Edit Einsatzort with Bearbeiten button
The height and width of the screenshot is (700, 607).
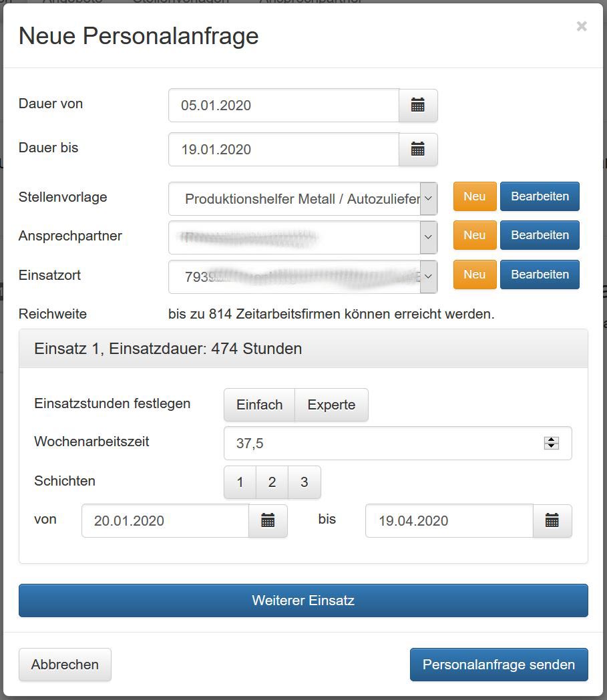(540, 275)
